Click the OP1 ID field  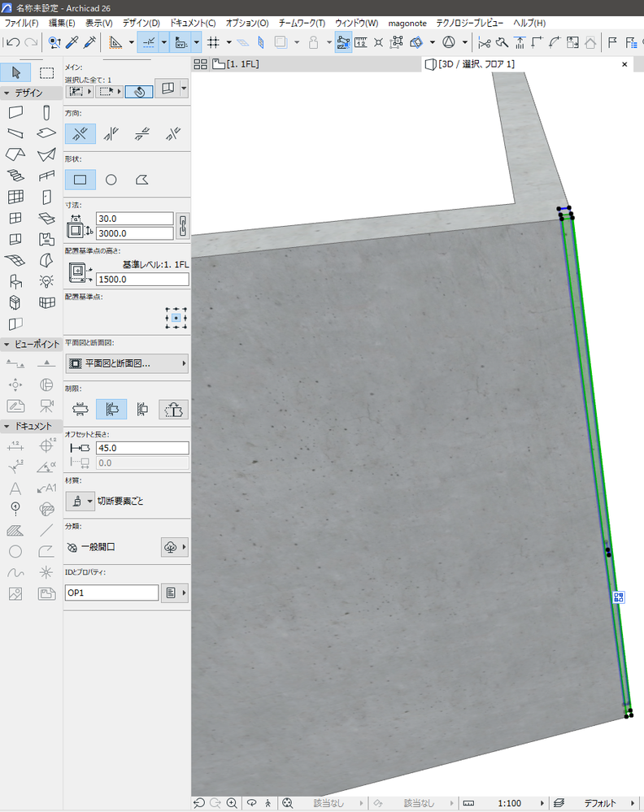point(112,593)
